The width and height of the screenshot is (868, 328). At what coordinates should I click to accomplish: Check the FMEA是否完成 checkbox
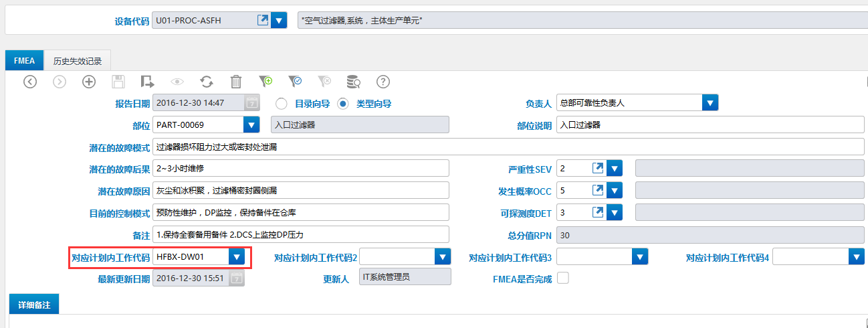pos(563,278)
